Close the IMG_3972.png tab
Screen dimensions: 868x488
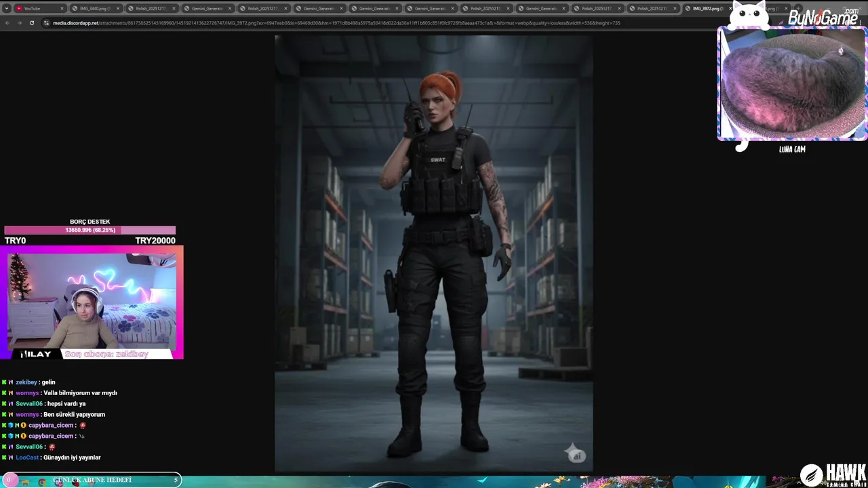[x=730, y=9]
